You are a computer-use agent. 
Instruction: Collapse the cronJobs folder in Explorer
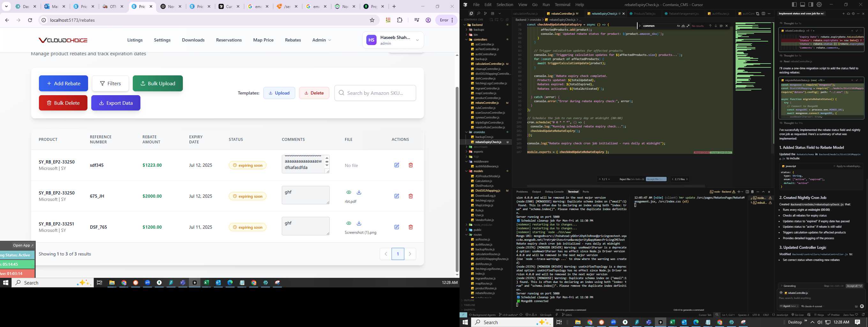(x=479, y=132)
